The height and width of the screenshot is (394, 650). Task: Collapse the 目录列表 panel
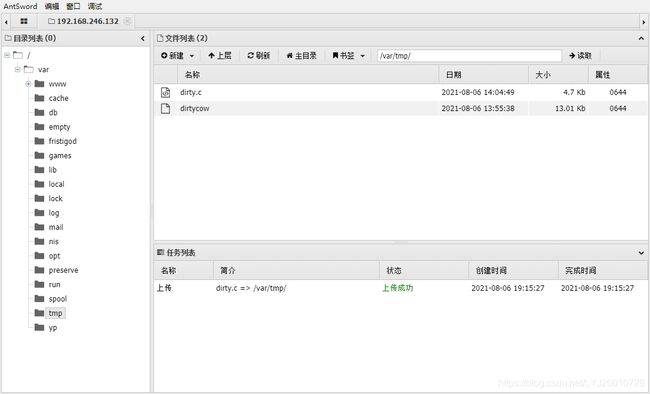(143, 39)
